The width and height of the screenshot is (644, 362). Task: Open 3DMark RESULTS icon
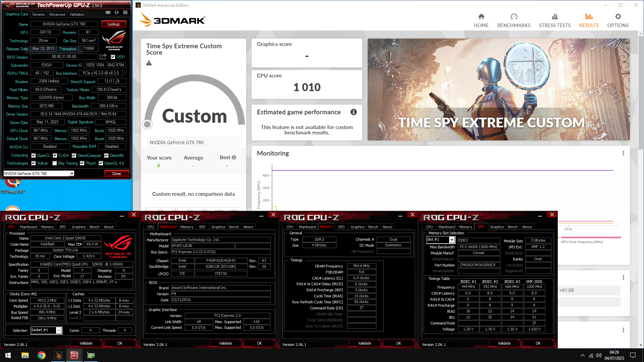coord(589,16)
